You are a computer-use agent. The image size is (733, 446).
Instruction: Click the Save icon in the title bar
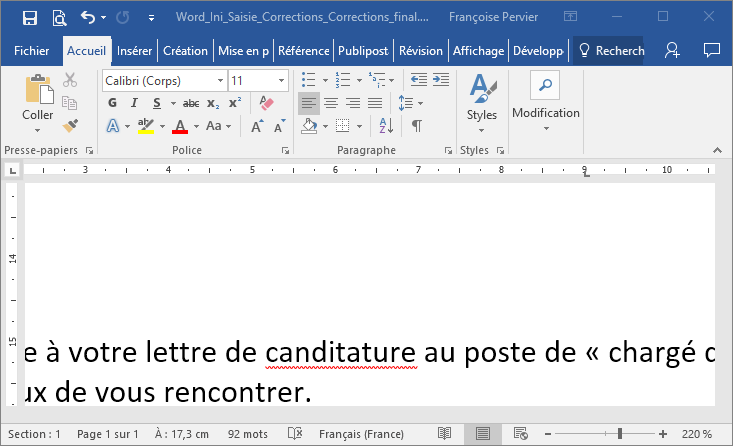[x=29, y=18]
